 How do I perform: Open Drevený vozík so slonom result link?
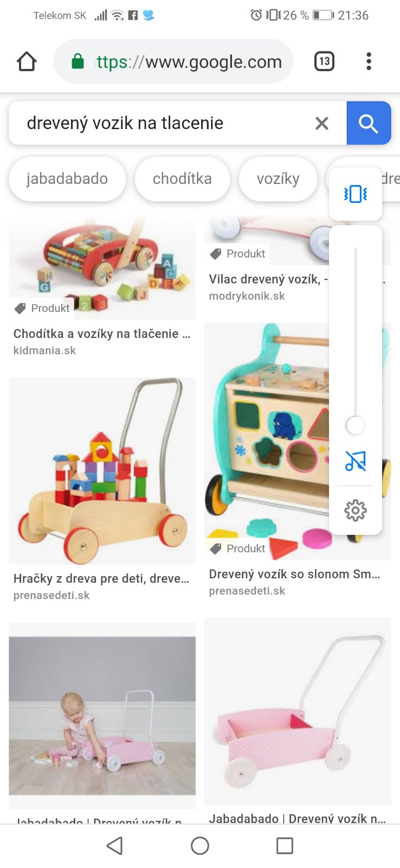pos(294,574)
